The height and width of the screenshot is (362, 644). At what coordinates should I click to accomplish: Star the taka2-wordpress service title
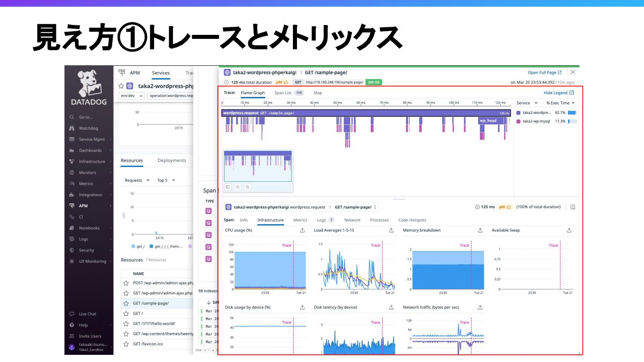121,86
